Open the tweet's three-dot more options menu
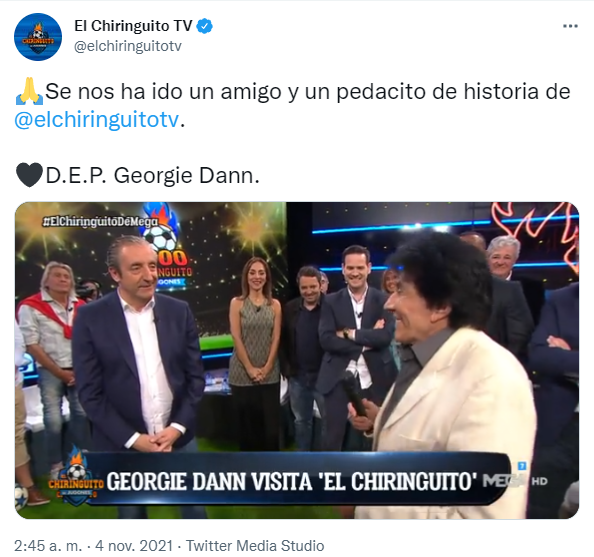Viewport: 594px width, 557px height. tap(570, 26)
